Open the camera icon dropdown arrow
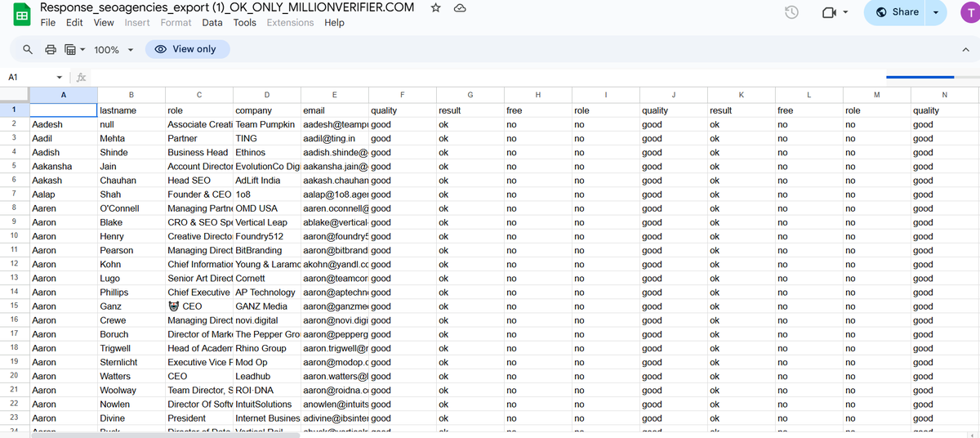 coord(845,12)
